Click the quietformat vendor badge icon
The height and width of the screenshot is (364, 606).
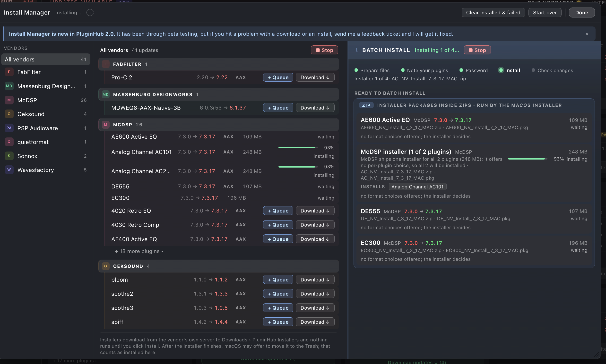pos(9,142)
